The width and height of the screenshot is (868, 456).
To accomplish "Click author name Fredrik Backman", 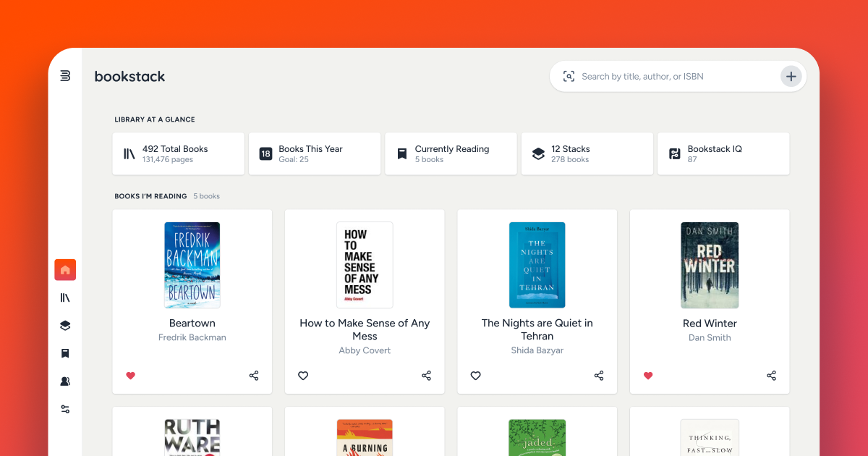I will (x=192, y=337).
